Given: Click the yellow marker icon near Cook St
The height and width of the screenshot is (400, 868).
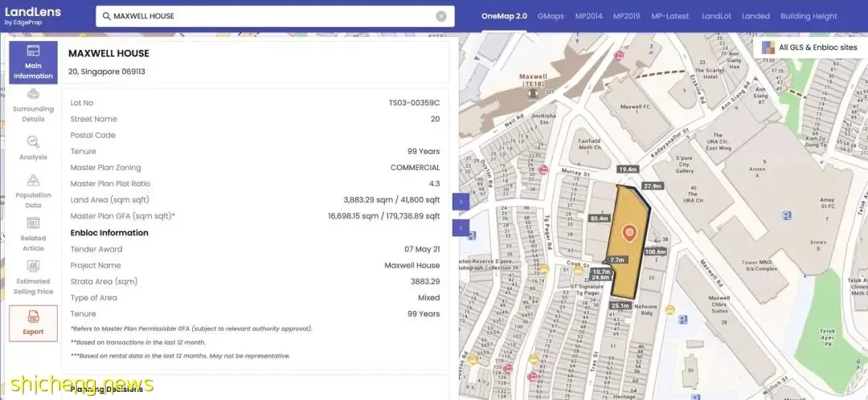Looking at the screenshot, I should [578, 271].
